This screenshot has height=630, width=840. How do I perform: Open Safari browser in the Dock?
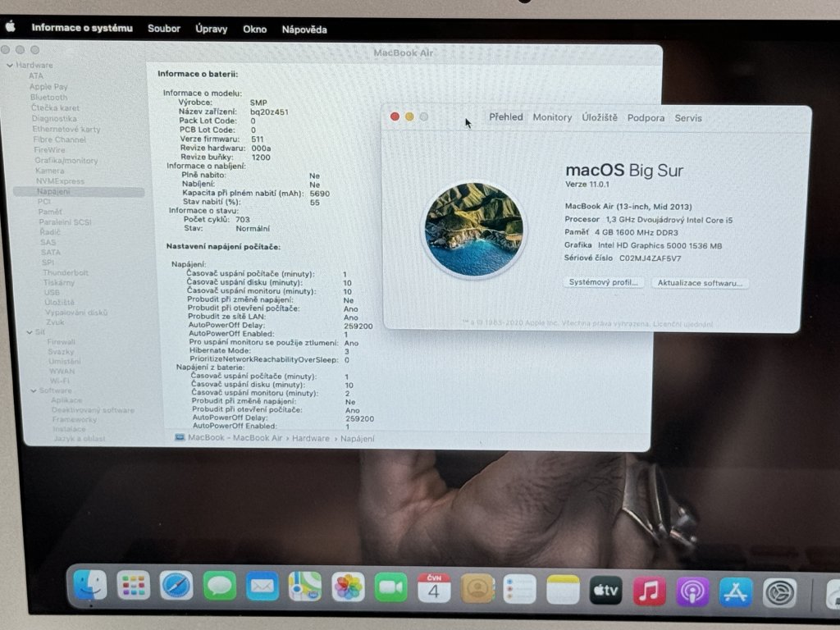click(x=176, y=586)
